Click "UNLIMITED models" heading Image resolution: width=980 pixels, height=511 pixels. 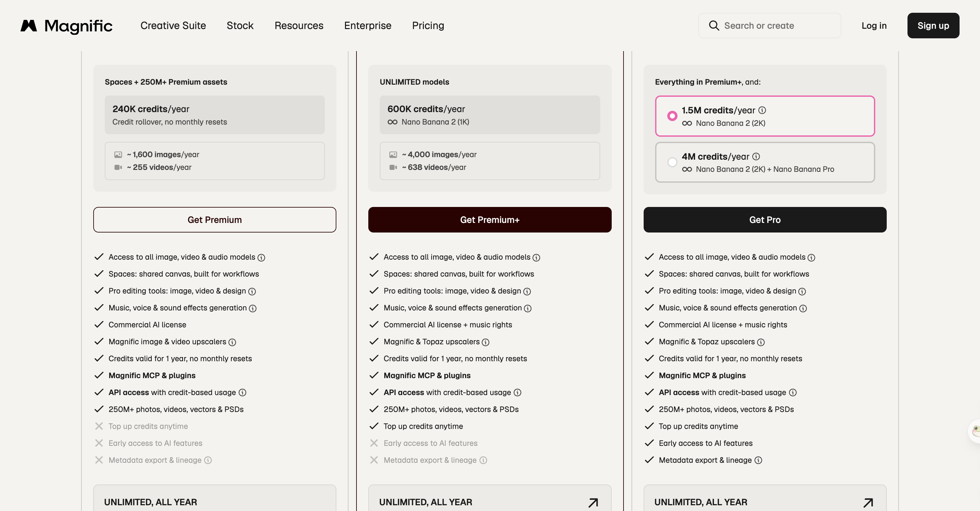coord(414,82)
